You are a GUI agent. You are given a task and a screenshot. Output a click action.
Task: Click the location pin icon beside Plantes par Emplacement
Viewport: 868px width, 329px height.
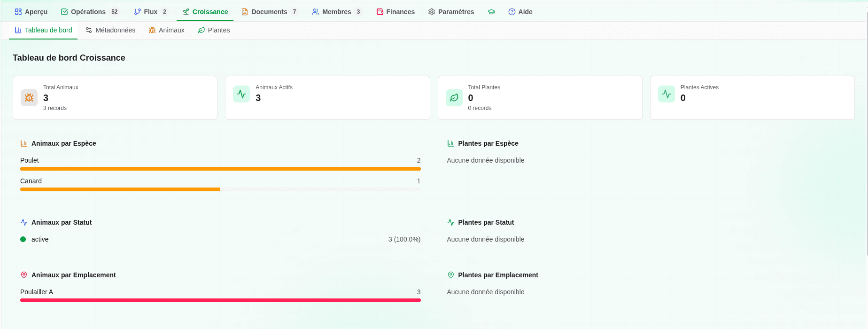pyautogui.click(x=451, y=275)
